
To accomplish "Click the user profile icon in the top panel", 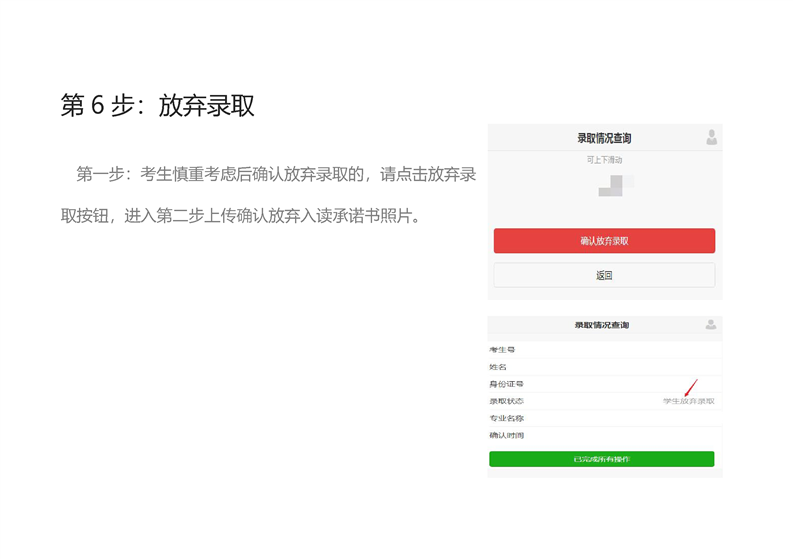I will (711, 138).
